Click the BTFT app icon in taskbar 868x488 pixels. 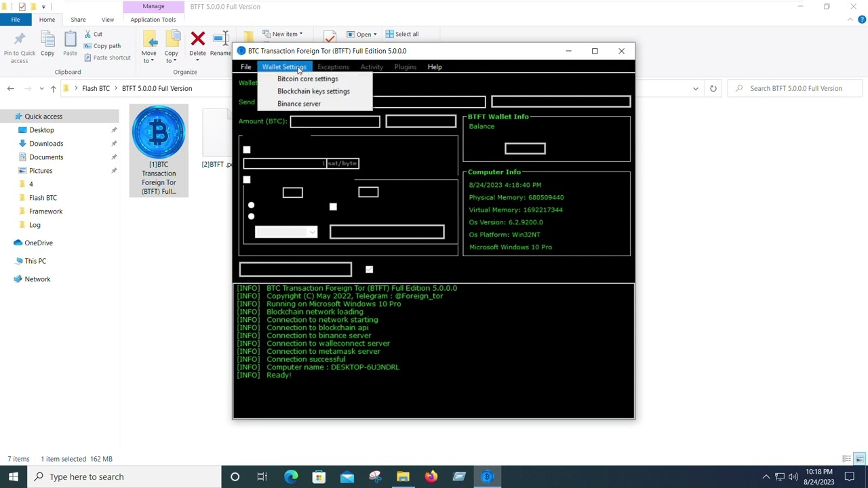(487, 476)
